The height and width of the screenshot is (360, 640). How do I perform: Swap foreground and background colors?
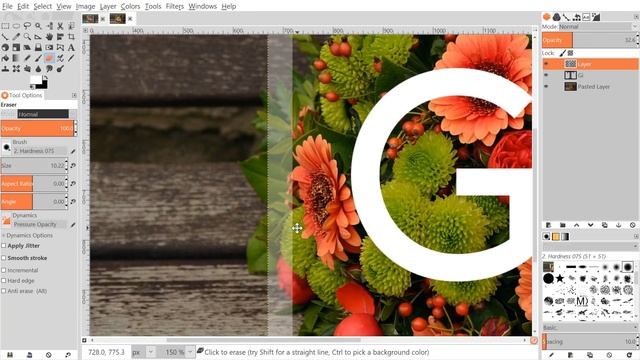coord(45,77)
